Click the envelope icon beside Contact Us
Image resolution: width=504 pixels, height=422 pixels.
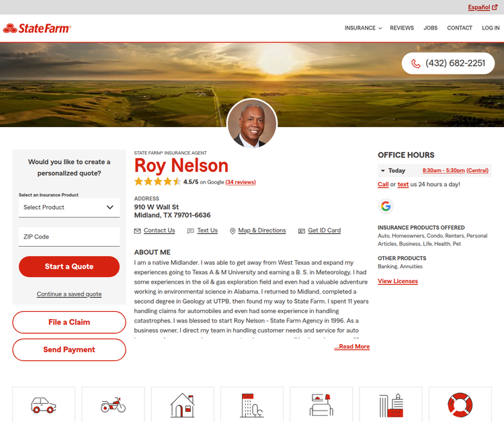click(137, 231)
